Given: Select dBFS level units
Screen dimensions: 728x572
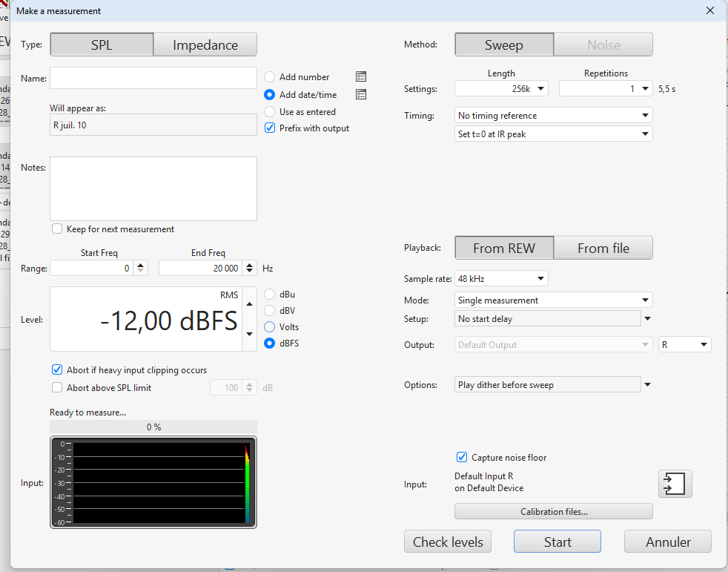Looking at the screenshot, I should tap(269, 343).
